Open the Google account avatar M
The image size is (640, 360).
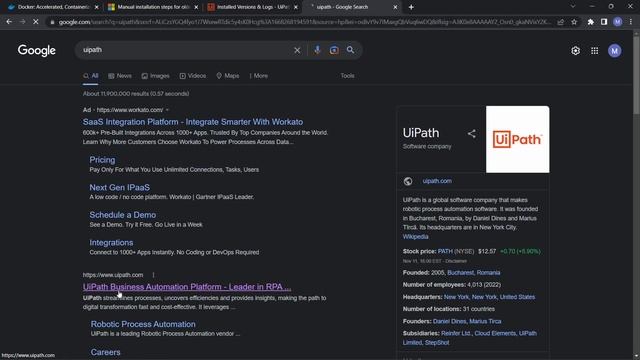click(x=615, y=51)
